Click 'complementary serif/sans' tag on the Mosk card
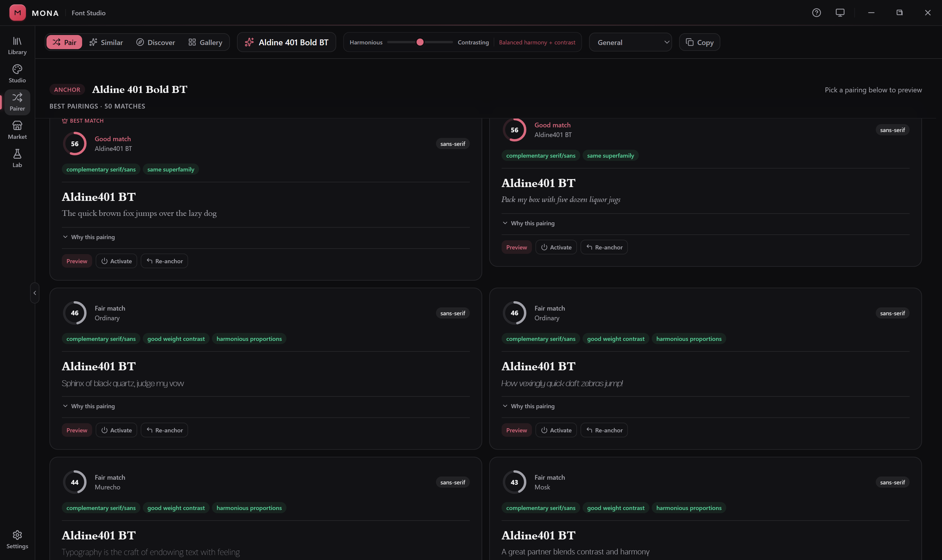Screen dimensions: 942x560 coord(540,508)
